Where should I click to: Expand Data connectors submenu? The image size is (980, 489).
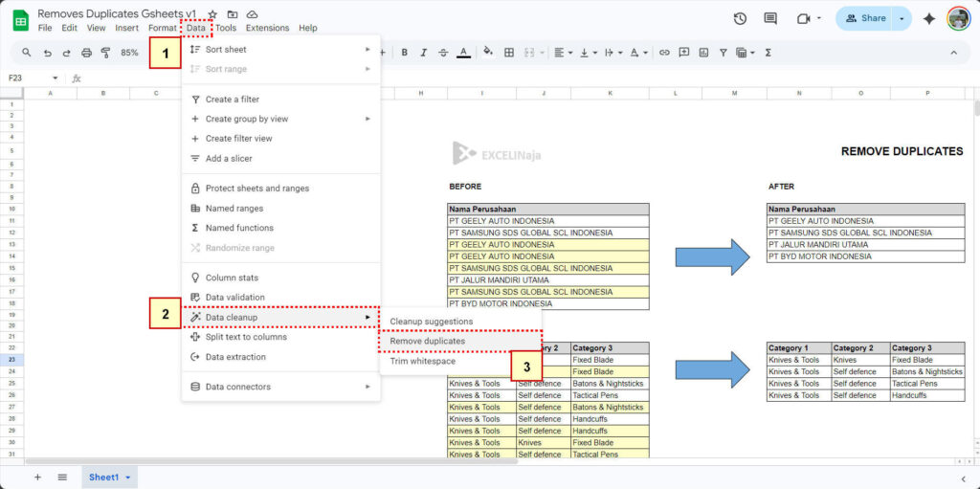click(x=280, y=387)
